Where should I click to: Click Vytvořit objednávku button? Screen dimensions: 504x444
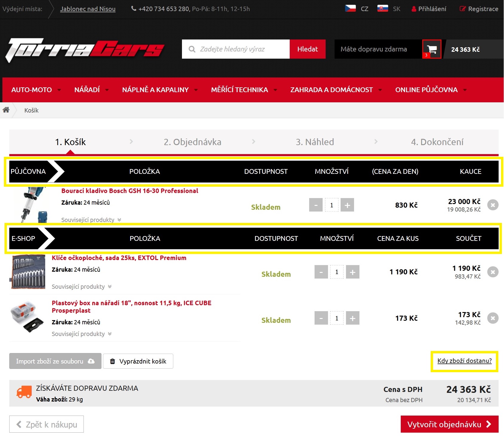pyautogui.click(x=450, y=424)
